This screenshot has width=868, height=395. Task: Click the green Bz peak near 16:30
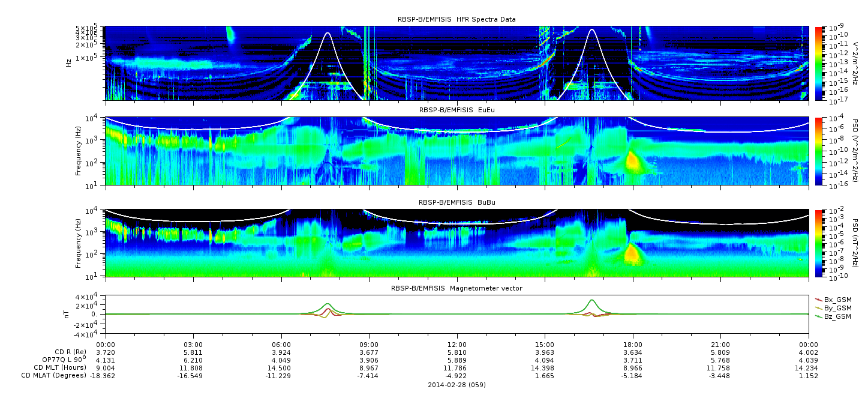coord(592,301)
